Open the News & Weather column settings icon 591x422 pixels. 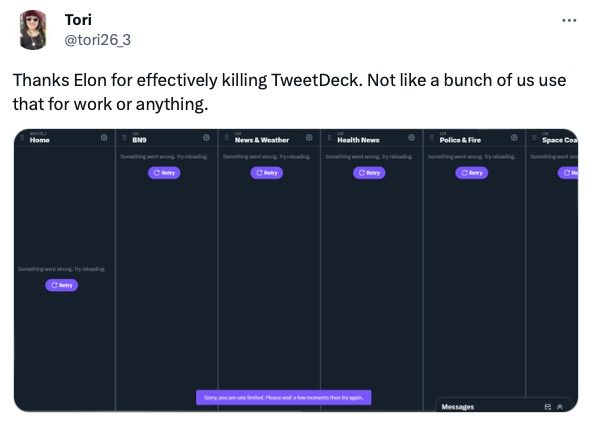(x=309, y=138)
